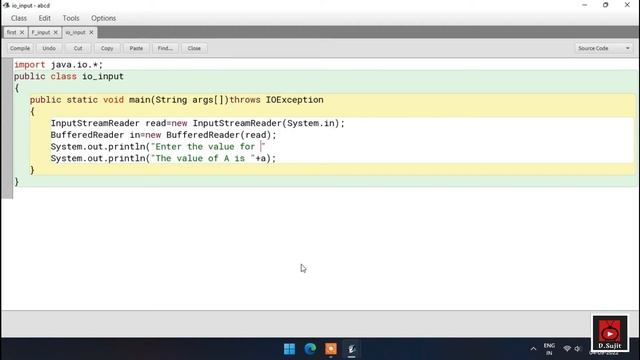
Task: Click the D.Sujit YouTube logo
Action: pos(610,333)
